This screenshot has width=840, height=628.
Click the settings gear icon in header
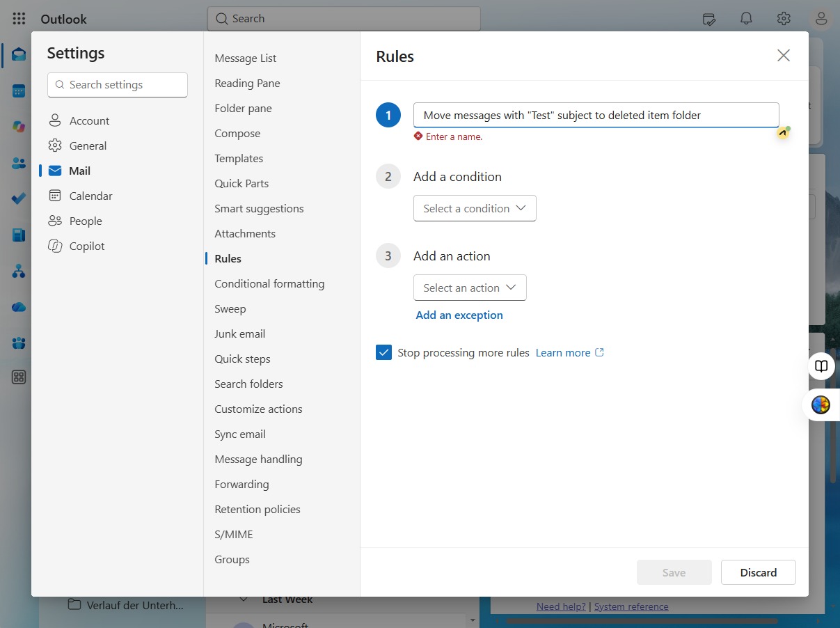tap(784, 19)
